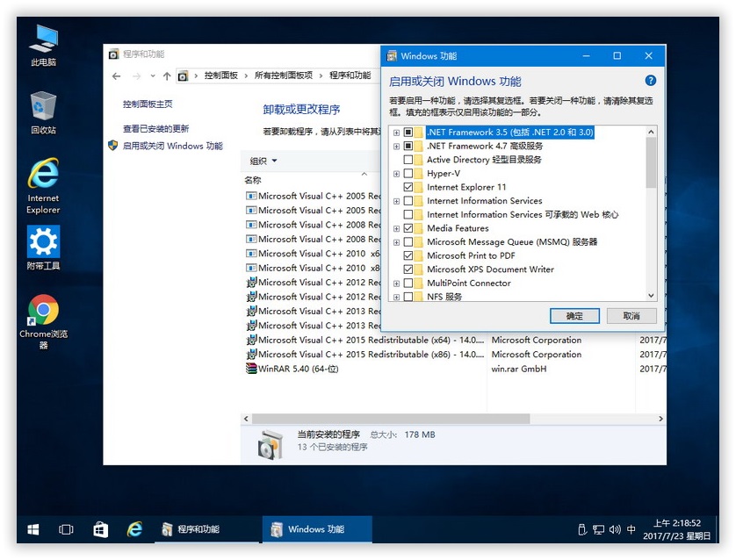Click WinRAR 5.40 program icon
This screenshot has width=736, height=560.
point(251,369)
